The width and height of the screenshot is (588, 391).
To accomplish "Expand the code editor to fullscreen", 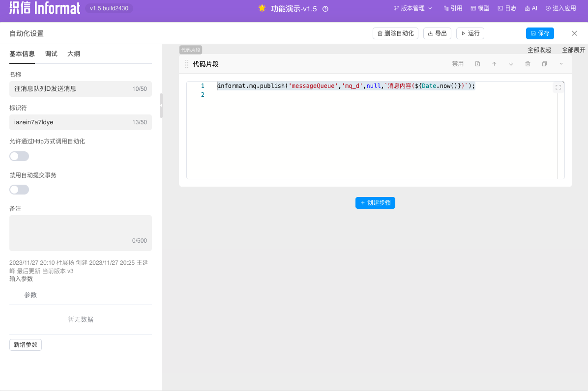I will click(x=558, y=87).
